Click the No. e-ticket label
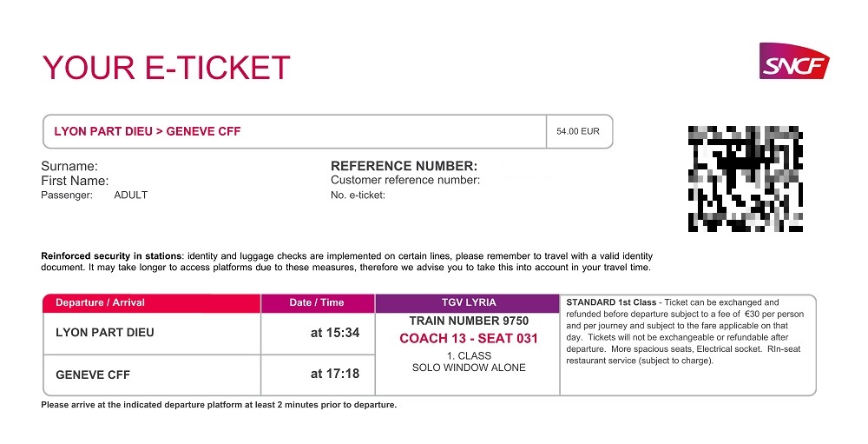The height and width of the screenshot is (444, 868). tap(358, 195)
